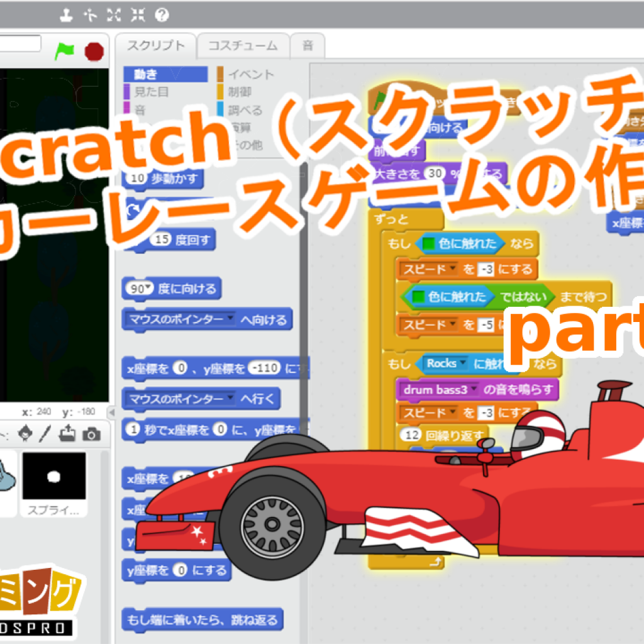
Task: Open block help question mark icon
Action: pos(161,13)
